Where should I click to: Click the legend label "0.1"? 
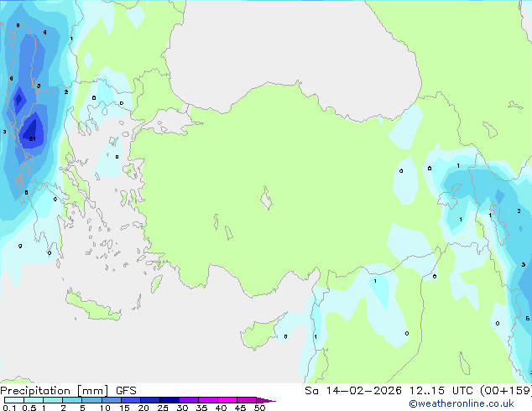[x=9, y=408]
